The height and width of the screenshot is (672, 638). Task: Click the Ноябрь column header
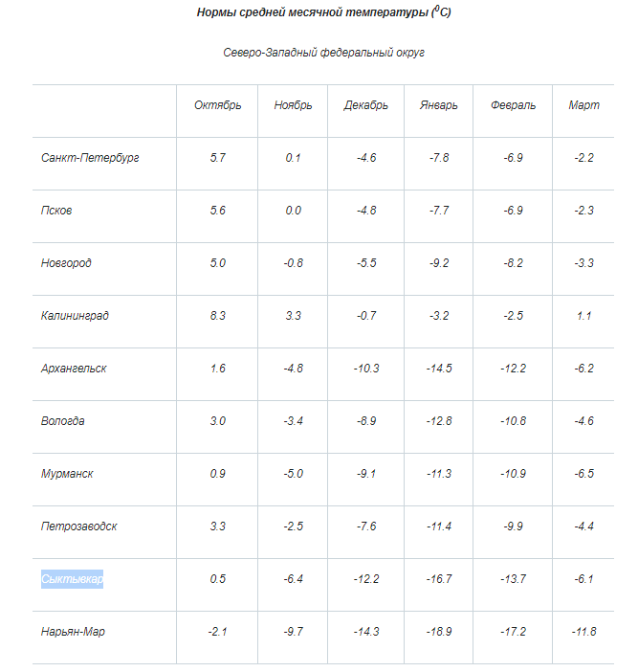[293, 105]
